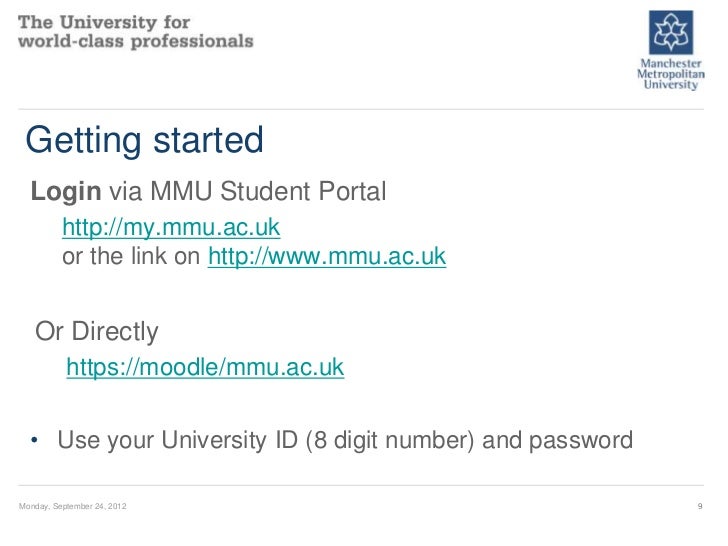Click the word "password" in the bullet
The width and height of the screenshot is (728, 546).
coord(583,441)
